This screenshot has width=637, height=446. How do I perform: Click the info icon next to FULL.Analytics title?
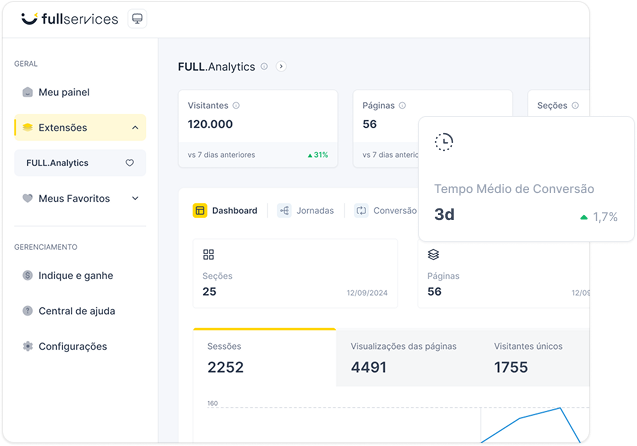(264, 67)
